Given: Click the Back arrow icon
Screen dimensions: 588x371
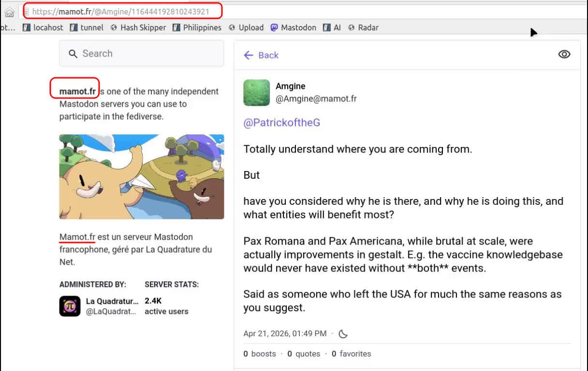Looking at the screenshot, I should point(249,55).
